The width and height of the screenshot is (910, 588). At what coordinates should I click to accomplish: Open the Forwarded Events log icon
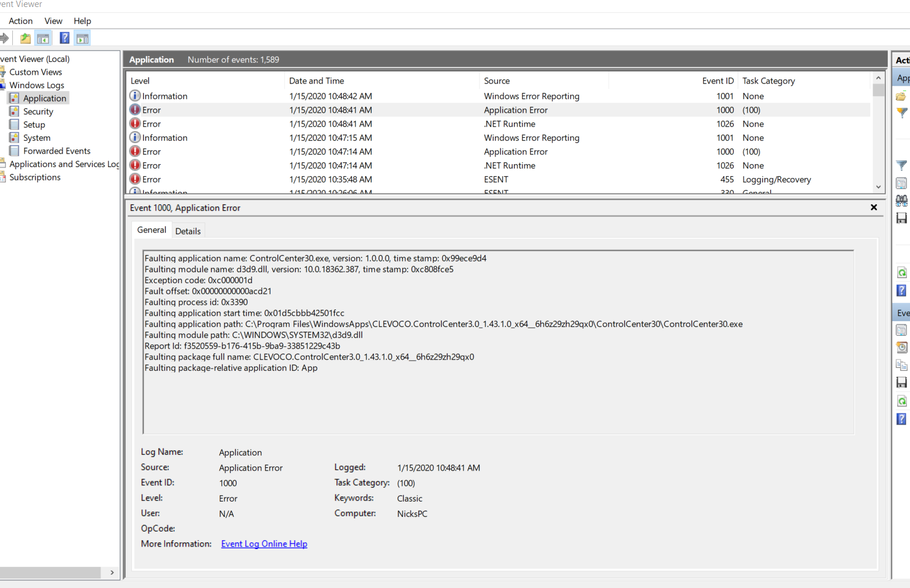point(14,151)
